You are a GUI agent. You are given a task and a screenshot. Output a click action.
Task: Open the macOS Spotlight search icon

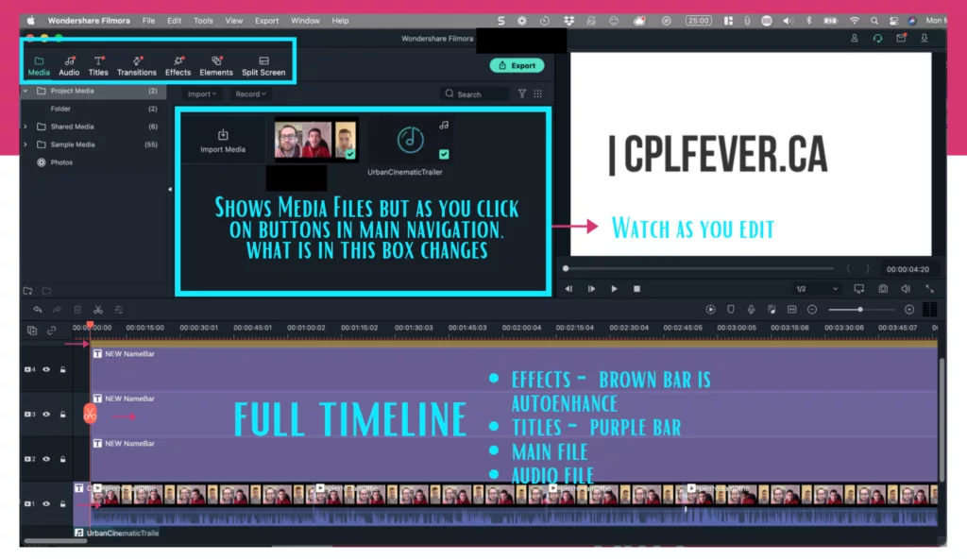(x=874, y=21)
